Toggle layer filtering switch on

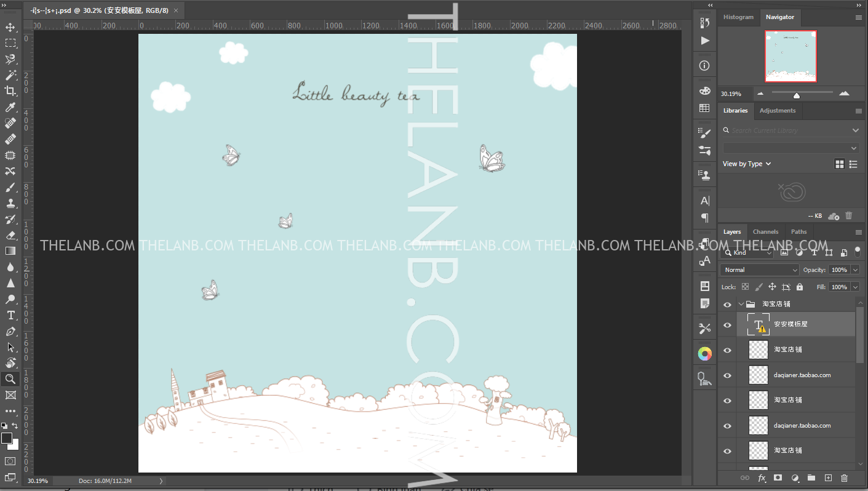pos(858,252)
